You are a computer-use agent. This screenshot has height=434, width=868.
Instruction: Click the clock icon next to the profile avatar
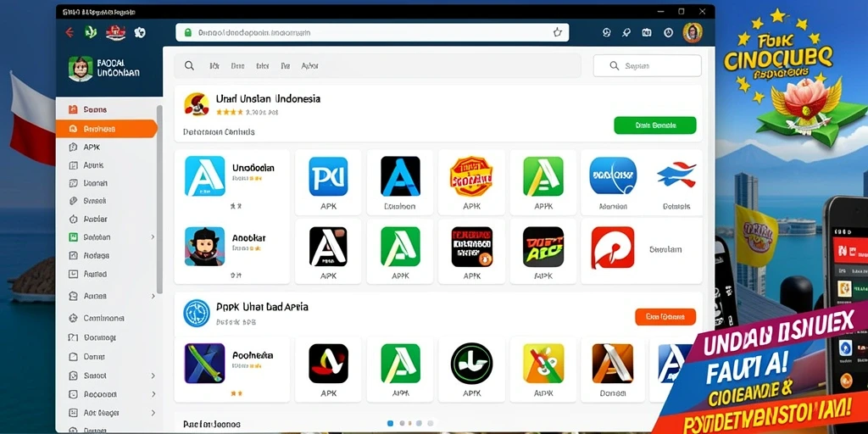pos(668,33)
